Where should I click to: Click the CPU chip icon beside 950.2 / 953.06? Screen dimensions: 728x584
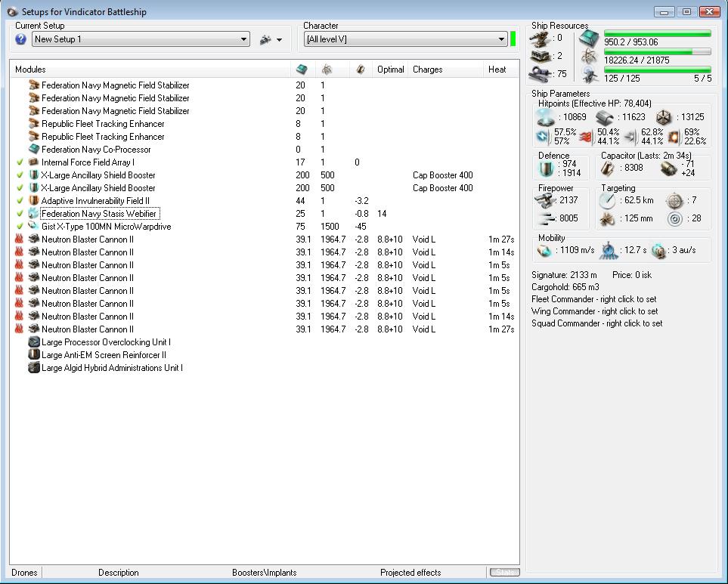(589, 39)
